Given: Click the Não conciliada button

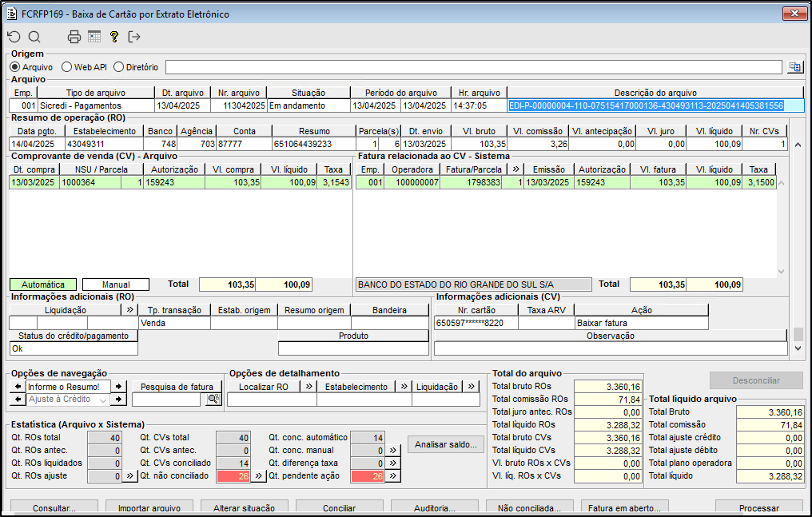Looking at the screenshot, I should [x=529, y=507].
